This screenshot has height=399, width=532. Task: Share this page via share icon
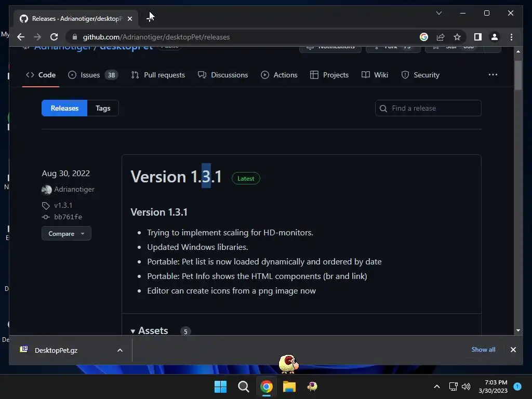[441, 37]
